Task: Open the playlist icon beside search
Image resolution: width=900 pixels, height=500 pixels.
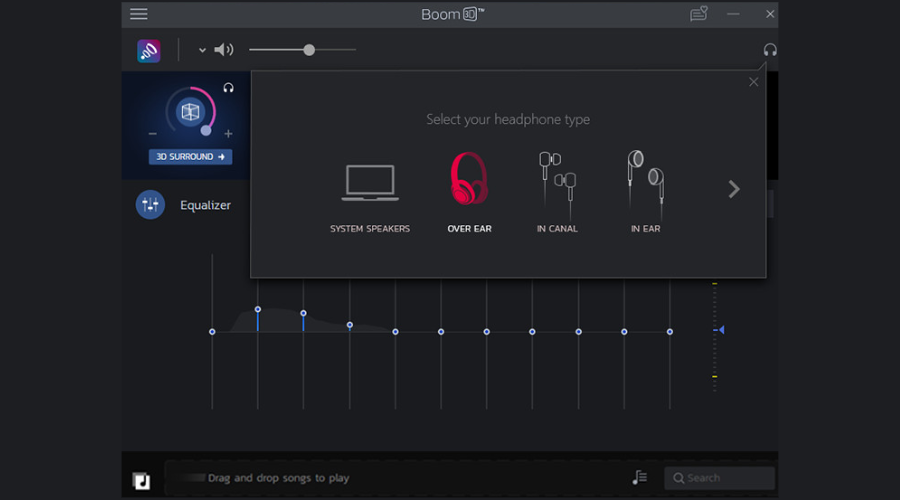Action: [x=639, y=477]
